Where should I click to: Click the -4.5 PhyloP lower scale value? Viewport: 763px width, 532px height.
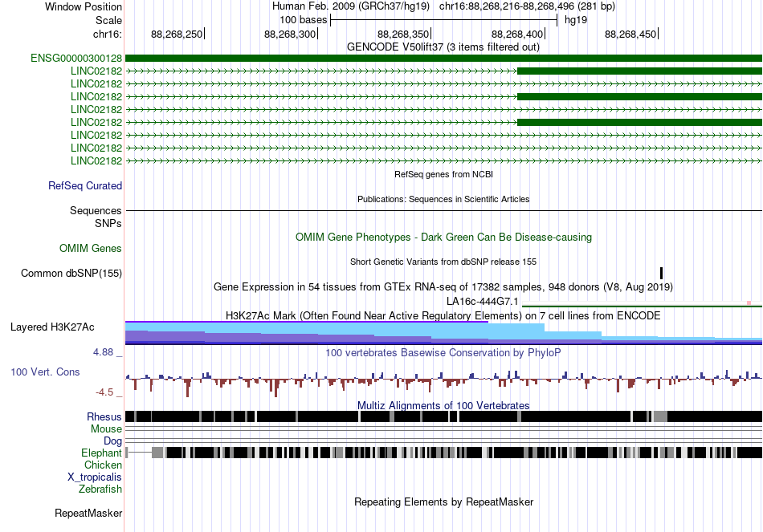(104, 392)
